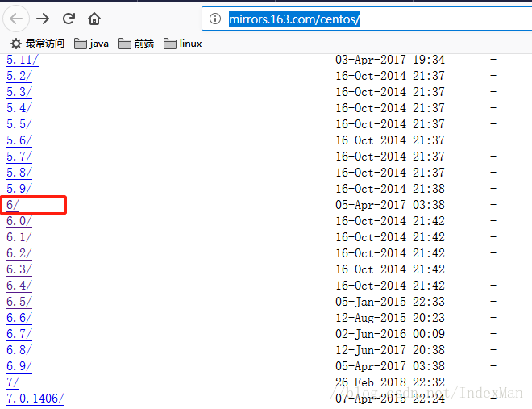Open the 6.7/ directory link
The image size is (532, 409).
[19, 334]
